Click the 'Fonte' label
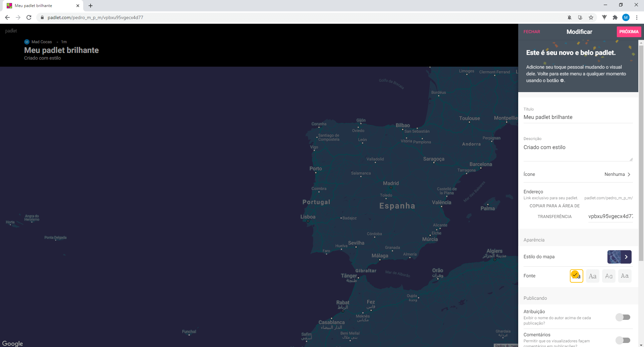Image resolution: width=644 pixels, height=347 pixels. pyautogui.click(x=529, y=276)
